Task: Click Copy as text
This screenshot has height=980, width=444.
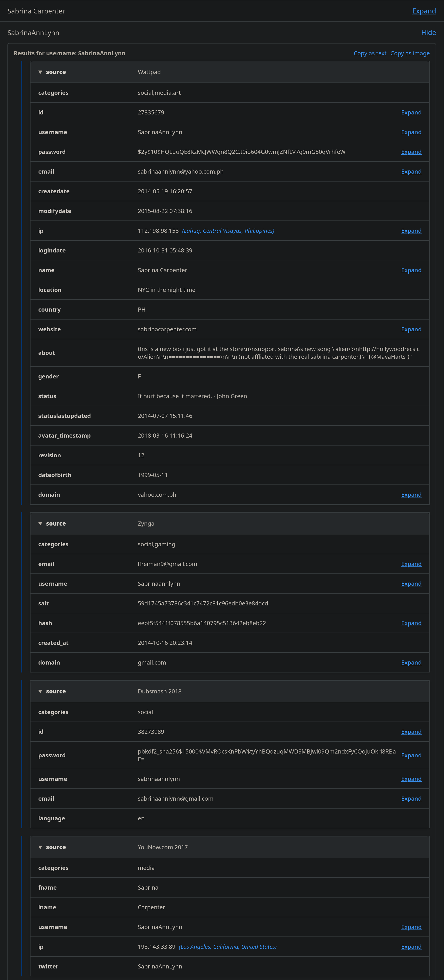Action: pyautogui.click(x=370, y=53)
